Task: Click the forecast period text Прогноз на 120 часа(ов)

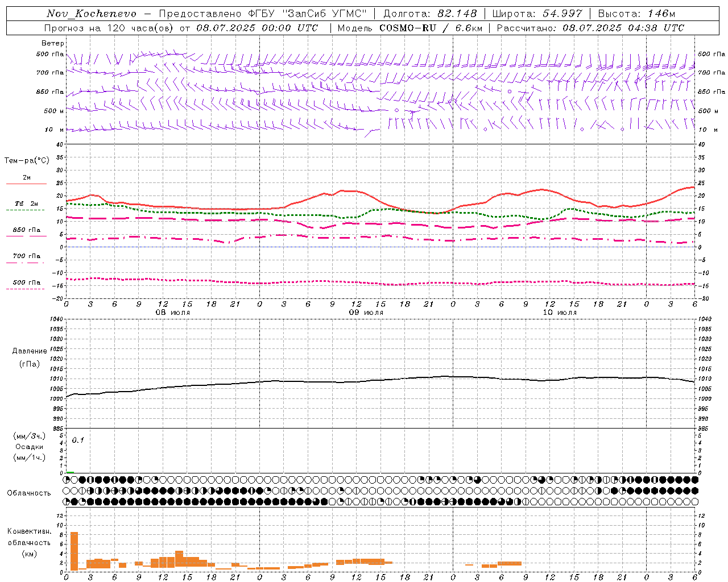Action: click(x=109, y=28)
